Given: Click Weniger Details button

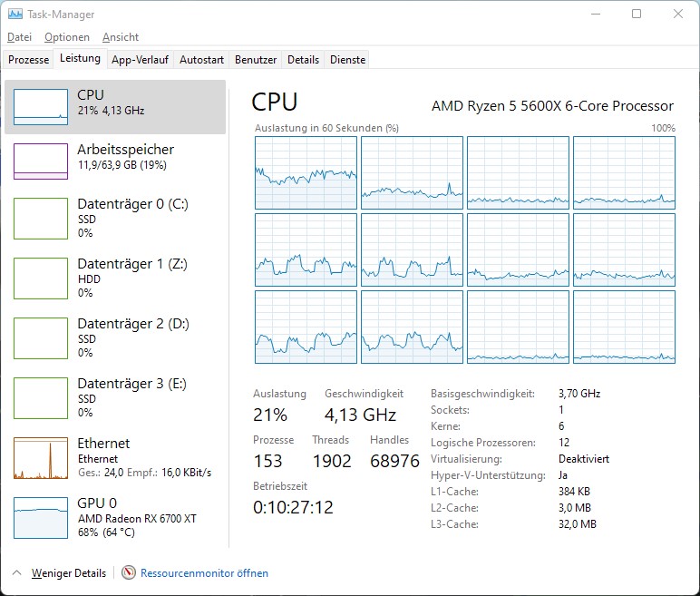Looking at the screenshot, I should tap(69, 572).
